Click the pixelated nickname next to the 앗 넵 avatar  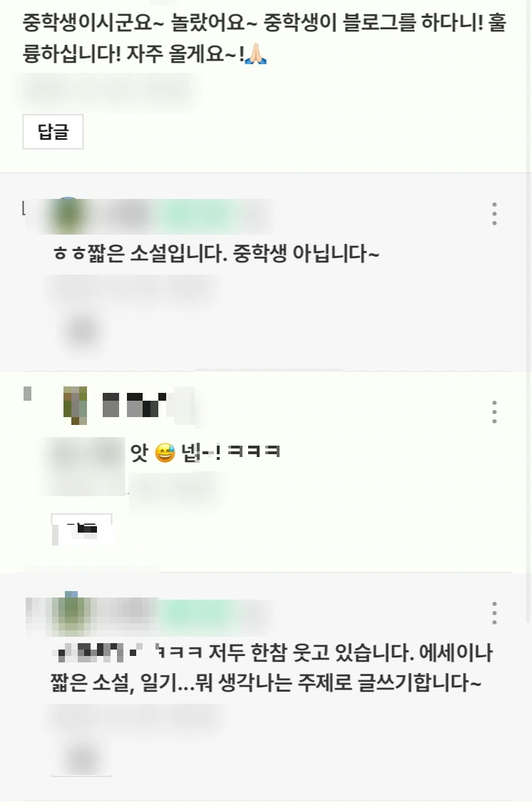click(x=135, y=404)
